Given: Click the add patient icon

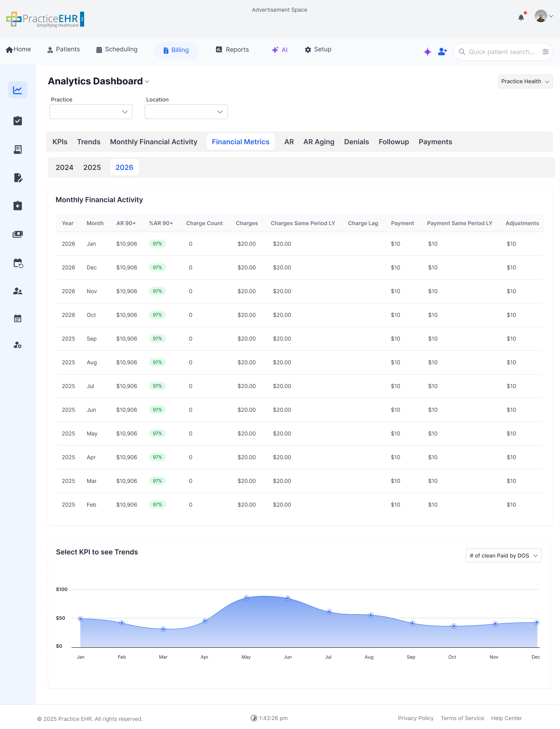Looking at the screenshot, I should click(x=443, y=52).
